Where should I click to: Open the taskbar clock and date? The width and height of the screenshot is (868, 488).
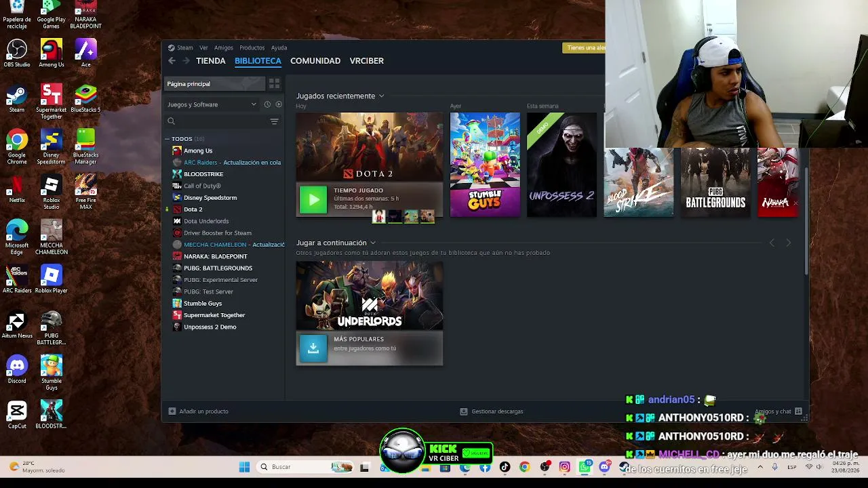point(847,467)
